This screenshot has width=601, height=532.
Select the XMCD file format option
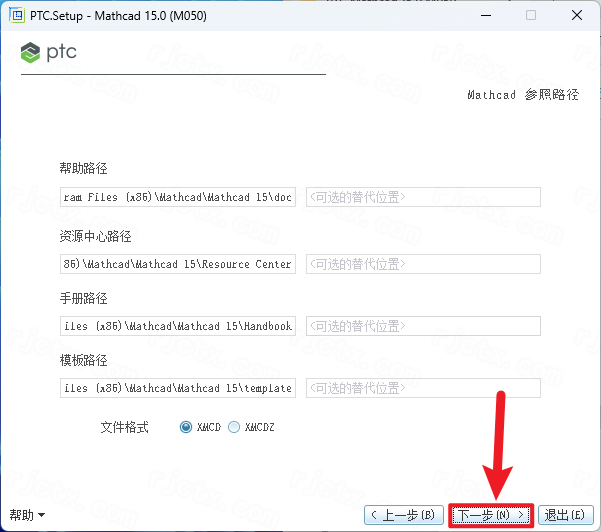coord(186,427)
